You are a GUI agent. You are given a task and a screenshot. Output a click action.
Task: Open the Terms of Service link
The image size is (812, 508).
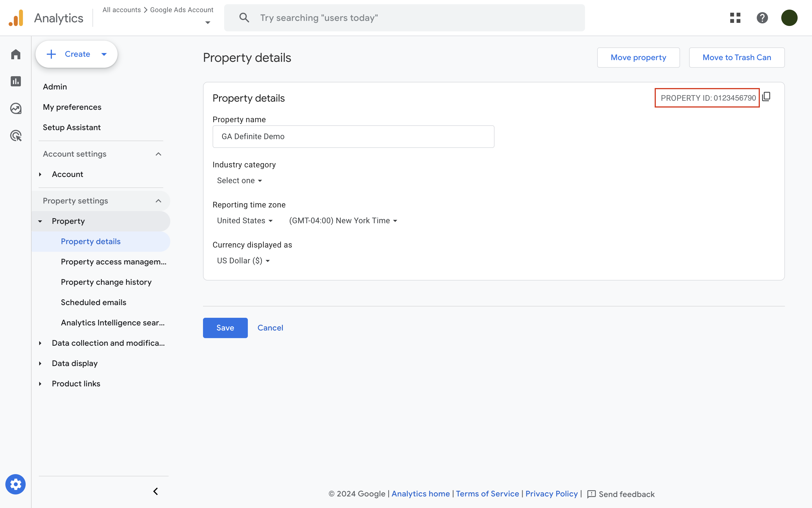[x=487, y=494]
